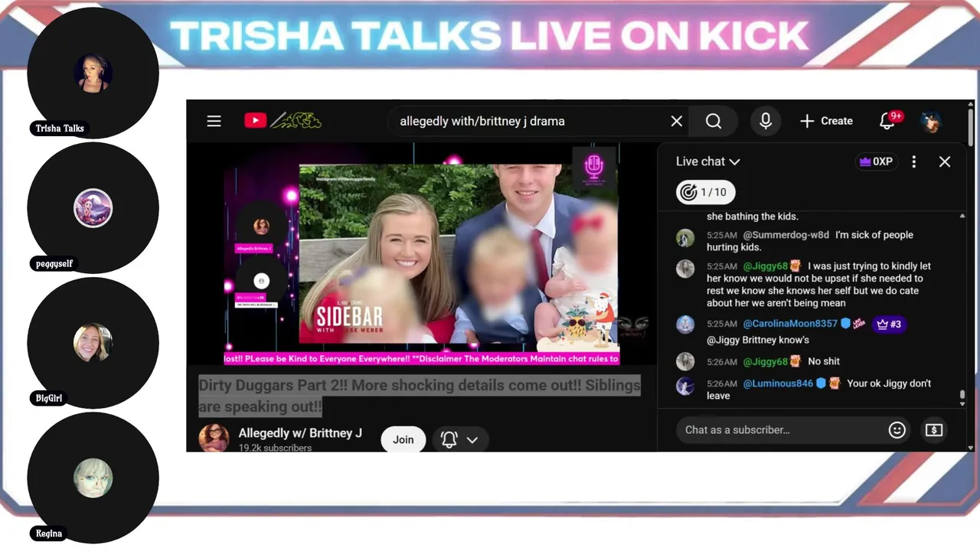Open the emoji picker in chat

897,430
